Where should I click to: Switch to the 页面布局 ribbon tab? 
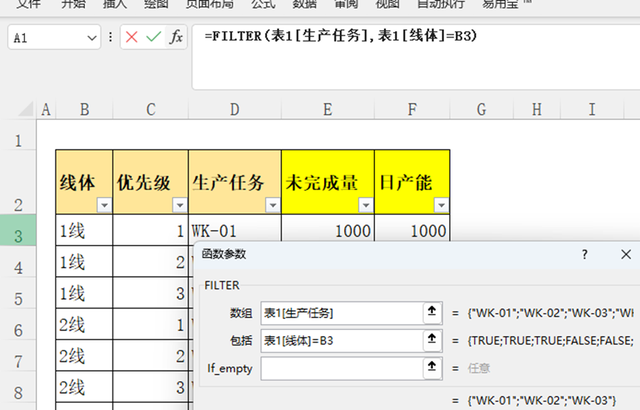click(x=209, y=4)
